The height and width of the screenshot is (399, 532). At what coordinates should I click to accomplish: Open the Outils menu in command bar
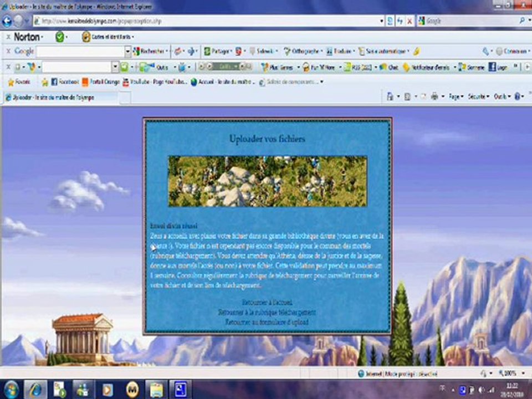pos(502,96)
